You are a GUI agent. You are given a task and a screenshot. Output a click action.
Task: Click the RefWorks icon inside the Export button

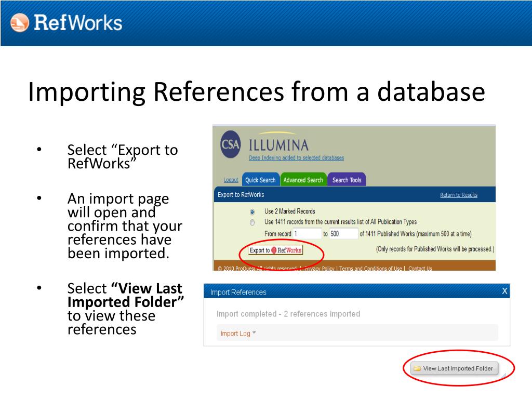pos(274,250)
